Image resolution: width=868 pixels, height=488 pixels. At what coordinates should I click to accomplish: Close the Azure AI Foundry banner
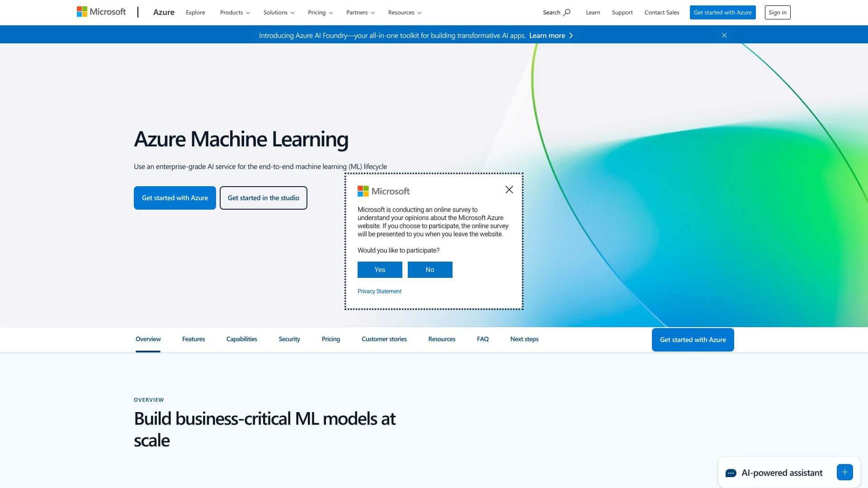(x=724, y=35)
